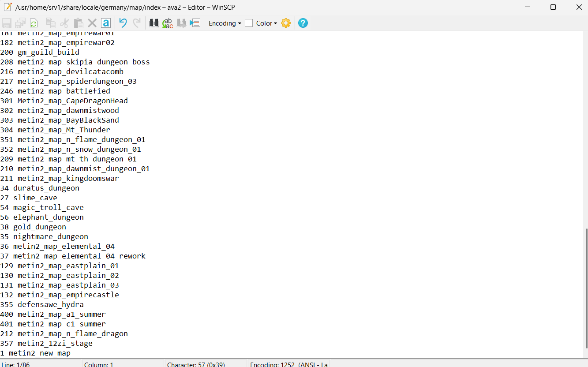This screenshot has height=367, width=588.
Task: Click the Cut scissors icon
Action: 65,23
